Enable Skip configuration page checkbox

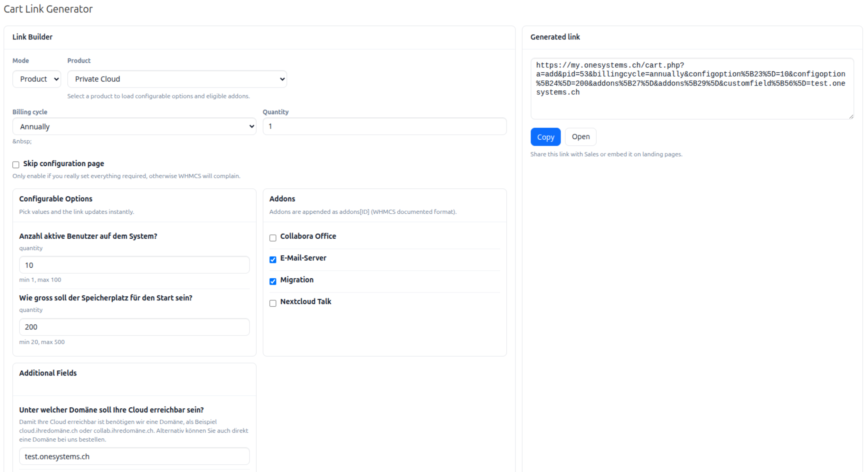tap(16, 165)
